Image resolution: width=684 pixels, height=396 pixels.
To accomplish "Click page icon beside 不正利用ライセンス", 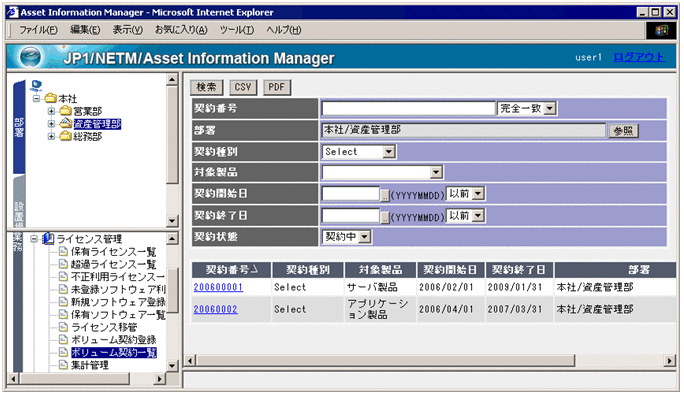I will [x=63, y=277].
